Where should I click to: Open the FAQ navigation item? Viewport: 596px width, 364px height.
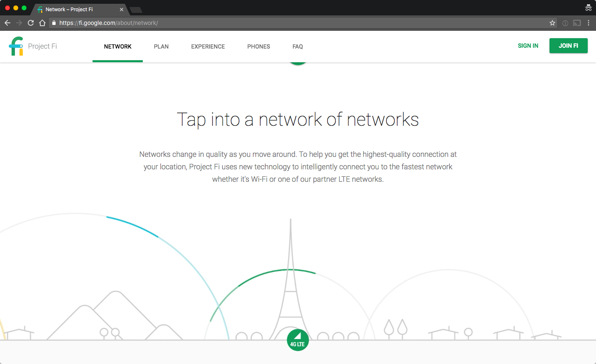click(x=298, y=46)
